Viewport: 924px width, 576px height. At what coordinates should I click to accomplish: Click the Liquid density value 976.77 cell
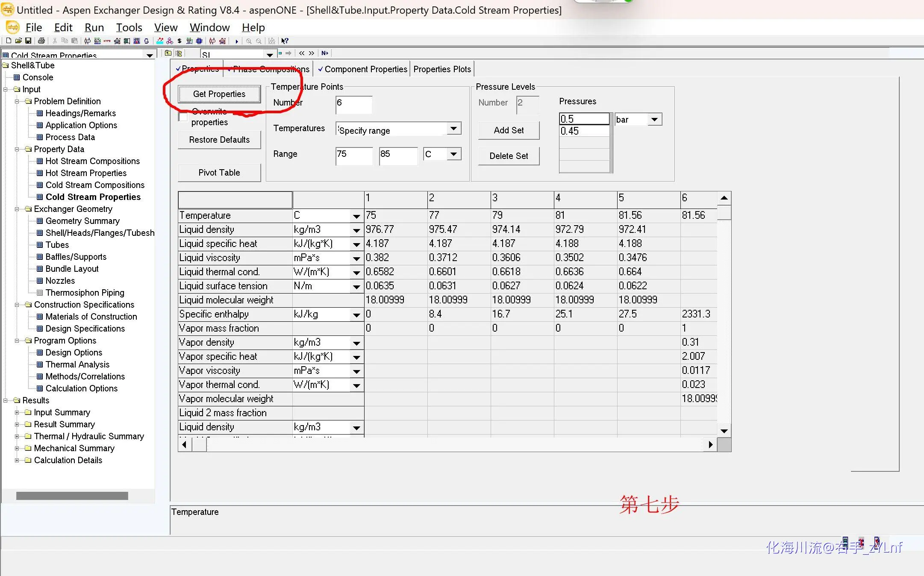[x=396, y=229]
